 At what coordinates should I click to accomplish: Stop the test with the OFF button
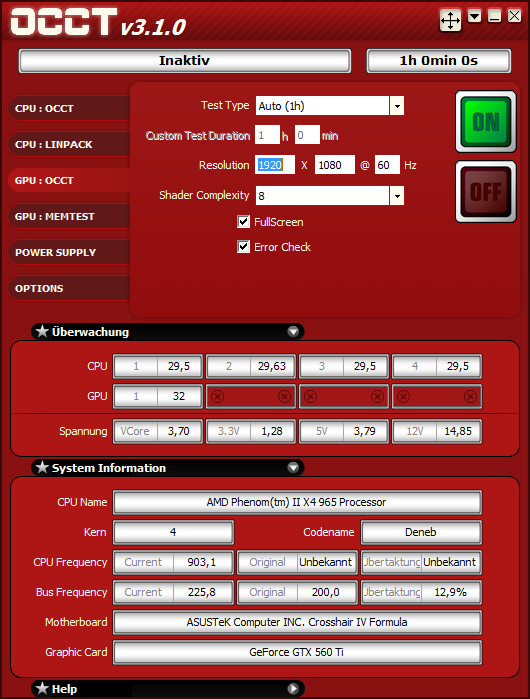click(x=485, y=192)
